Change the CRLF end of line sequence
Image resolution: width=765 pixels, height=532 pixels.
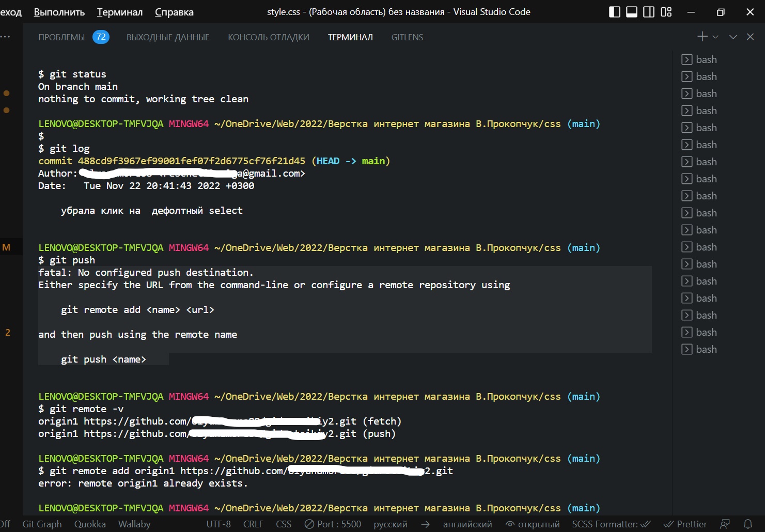pos(253,524)
